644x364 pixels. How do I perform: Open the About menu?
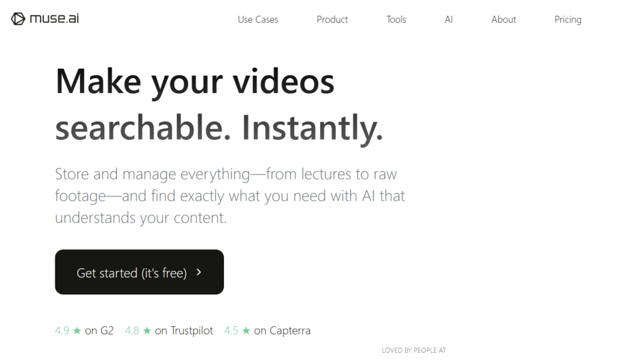point(504,20)
